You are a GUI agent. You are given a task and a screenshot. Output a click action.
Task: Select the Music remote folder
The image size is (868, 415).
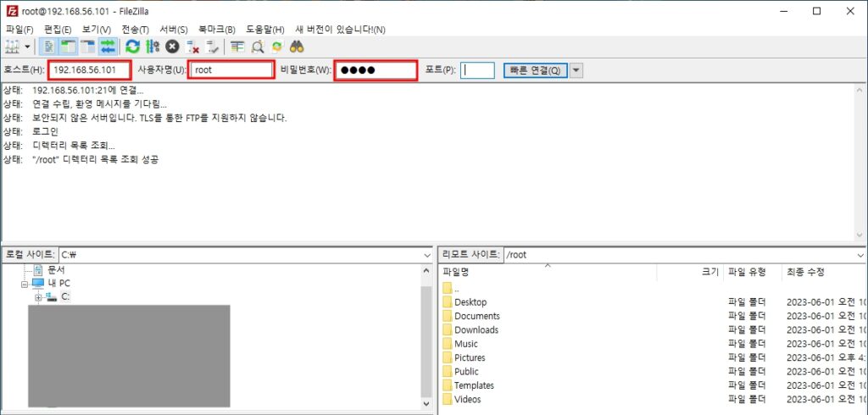466,344
